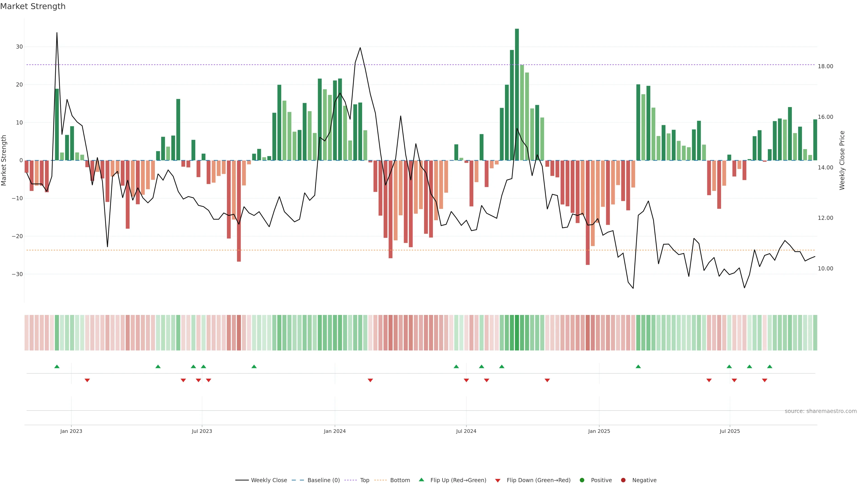
Task: Click green flip-up marker after Jan 2025
Action: (x=638, y=366)
